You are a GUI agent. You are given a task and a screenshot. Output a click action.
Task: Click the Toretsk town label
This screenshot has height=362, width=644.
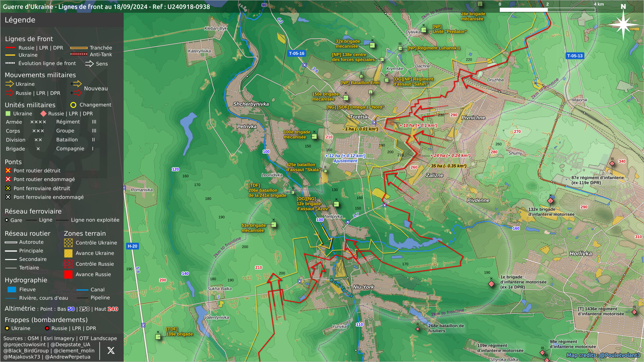click(359, 117)
